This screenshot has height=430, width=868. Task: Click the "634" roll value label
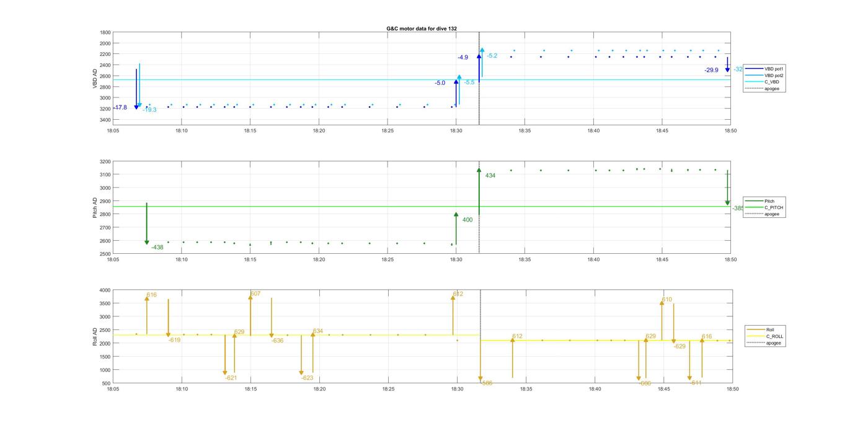[x=317, y=331]
